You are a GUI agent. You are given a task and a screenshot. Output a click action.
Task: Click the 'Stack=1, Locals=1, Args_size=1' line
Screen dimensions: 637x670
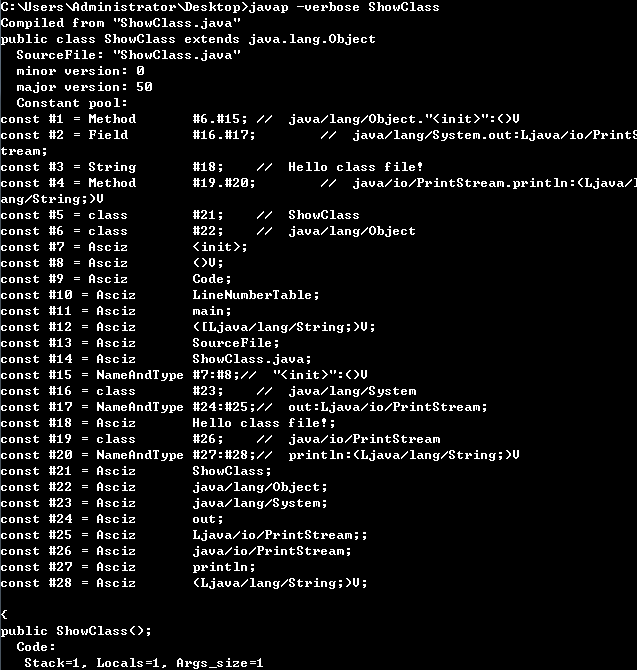tap(143, 663)
